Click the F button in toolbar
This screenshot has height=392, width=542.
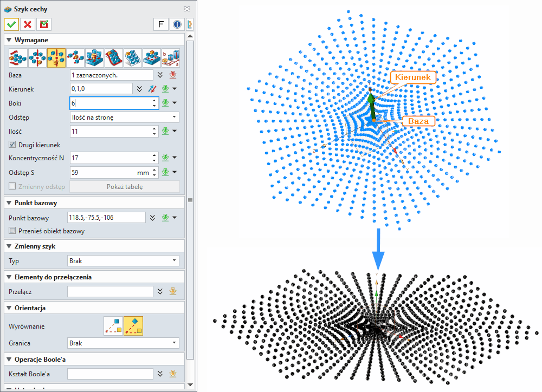(160, 24)
